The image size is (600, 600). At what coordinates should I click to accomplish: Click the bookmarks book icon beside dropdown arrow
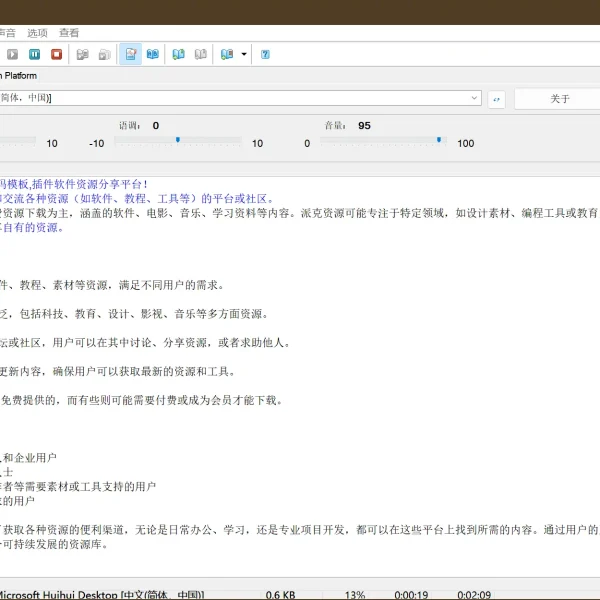[x=227, y=54]
